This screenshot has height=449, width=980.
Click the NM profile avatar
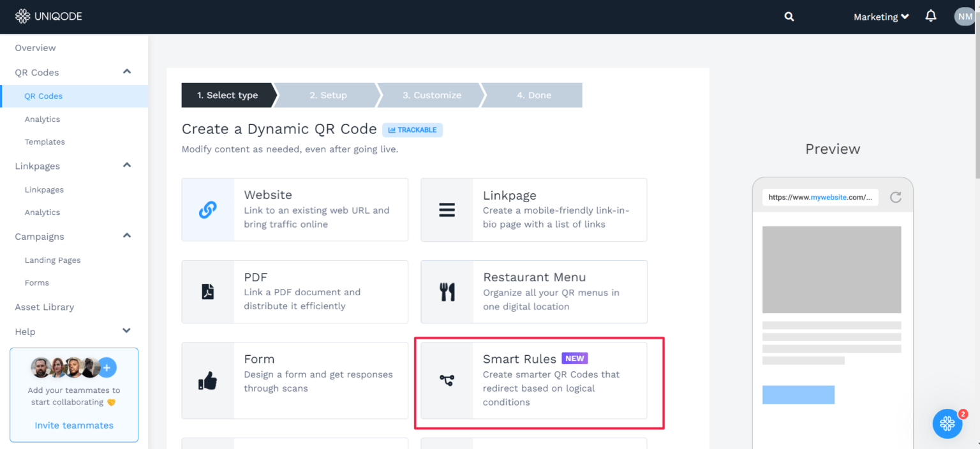coord(964,16)
